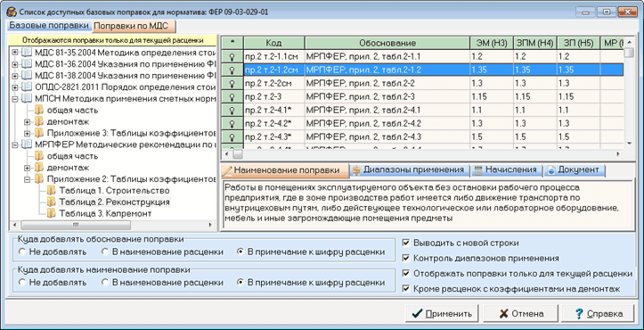Click lightbulb icon in row пр.2 т.2-4.1*
The width and height of the screenshot is (644, 330).
[x=232, y=111]
